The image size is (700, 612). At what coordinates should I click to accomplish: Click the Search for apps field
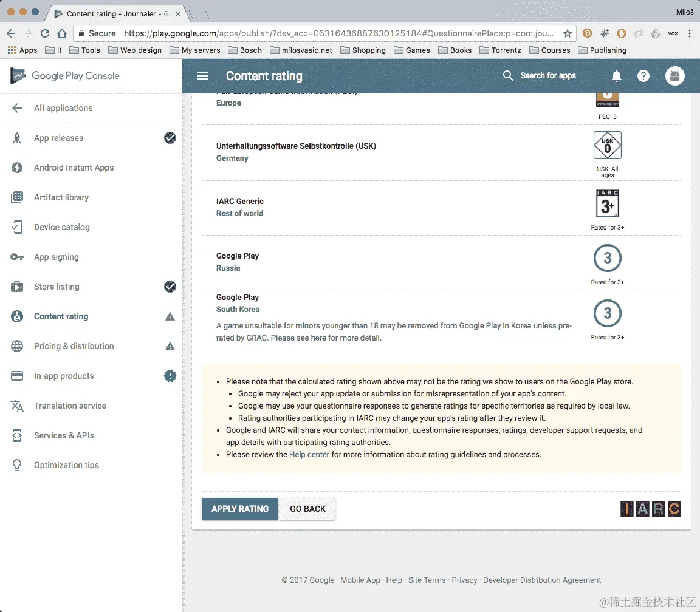547,76
